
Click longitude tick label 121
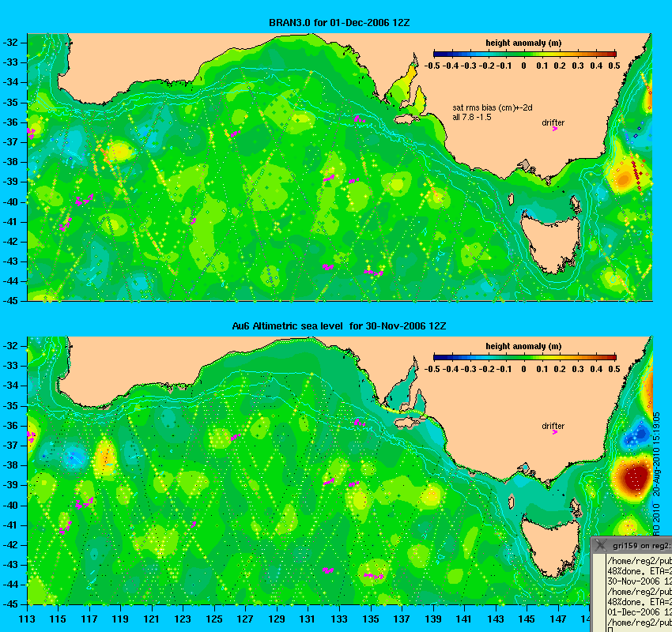151,619
